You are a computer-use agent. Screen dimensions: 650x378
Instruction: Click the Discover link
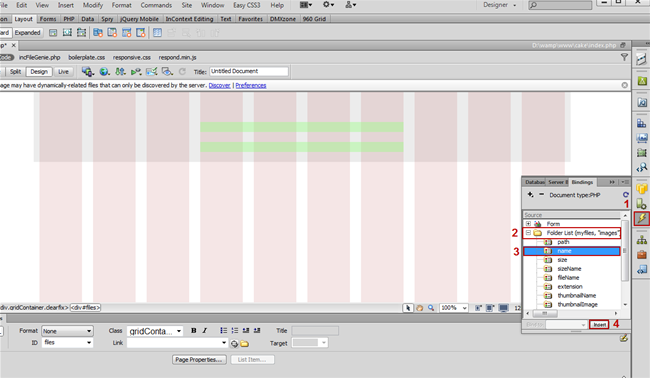219,85
